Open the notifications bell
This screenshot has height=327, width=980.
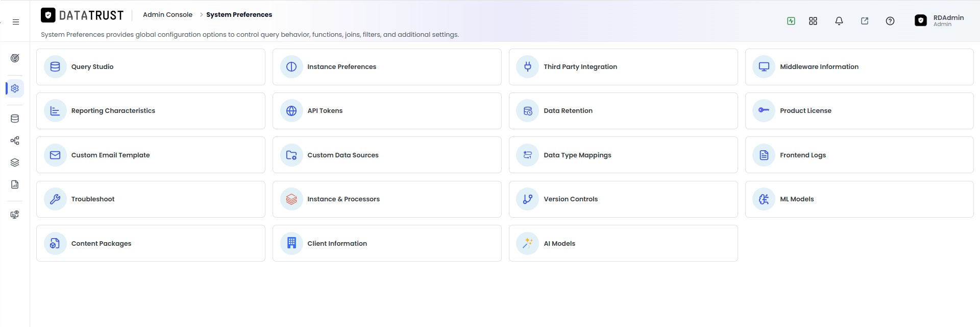[839, 21]
